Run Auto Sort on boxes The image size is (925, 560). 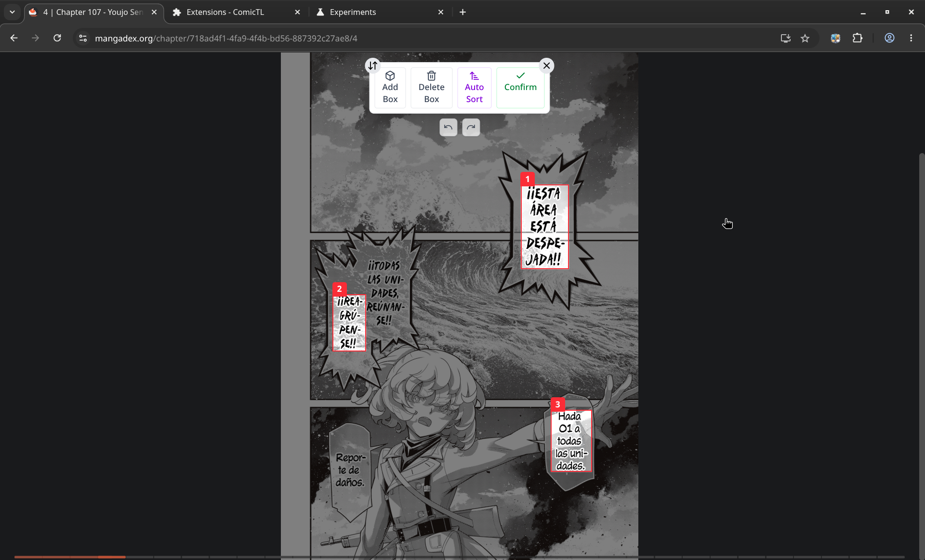click(x=474, y=87)
